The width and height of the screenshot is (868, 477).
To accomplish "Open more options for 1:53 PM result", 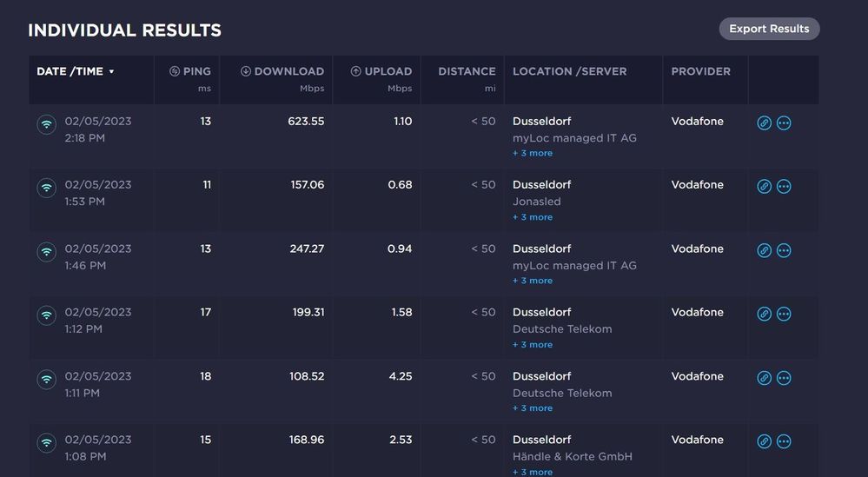I will [784, 187].
